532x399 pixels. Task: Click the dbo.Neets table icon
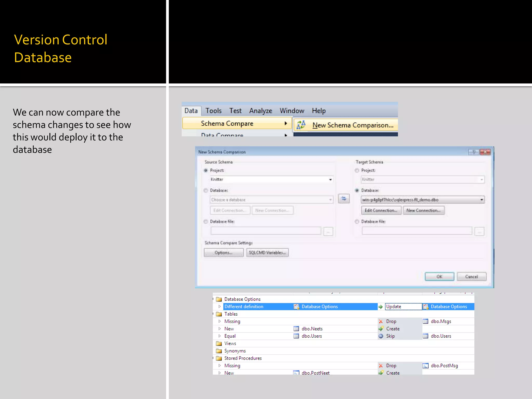296,329
